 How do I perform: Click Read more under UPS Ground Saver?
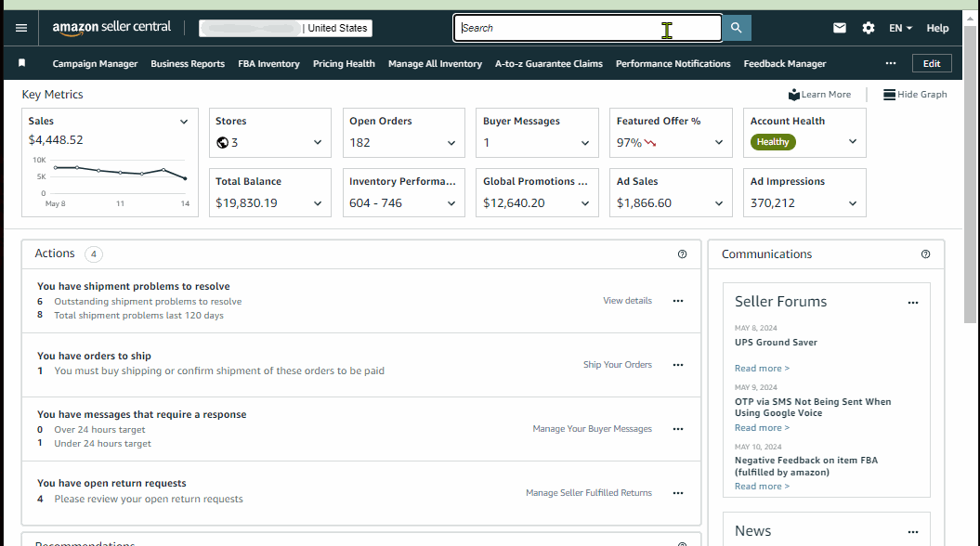click(762, 369)
